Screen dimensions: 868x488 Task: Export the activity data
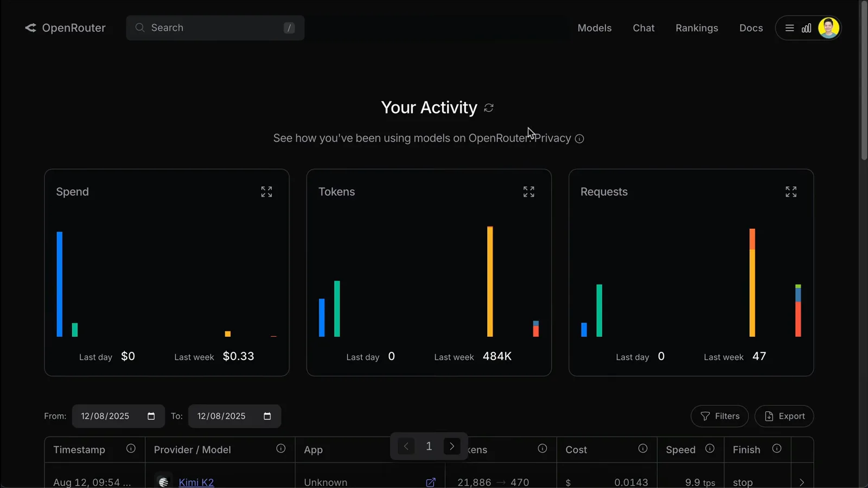click(x=784, y=416)
